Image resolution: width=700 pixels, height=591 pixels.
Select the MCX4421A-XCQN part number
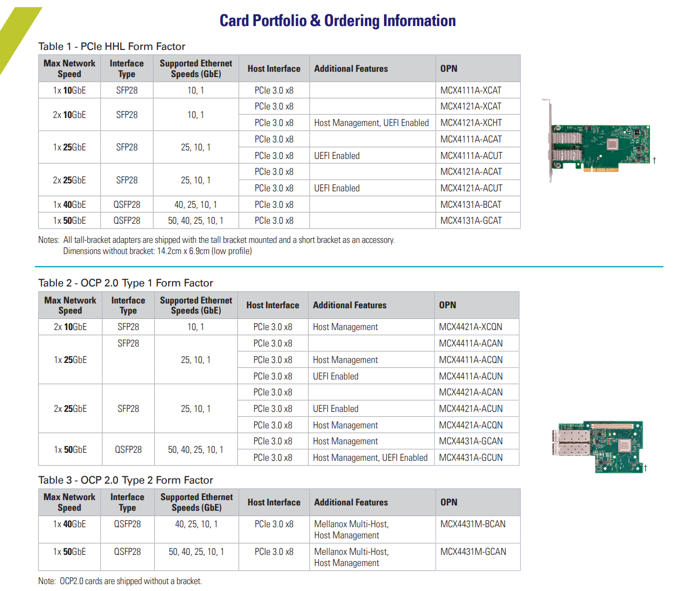tap(470, 327)
